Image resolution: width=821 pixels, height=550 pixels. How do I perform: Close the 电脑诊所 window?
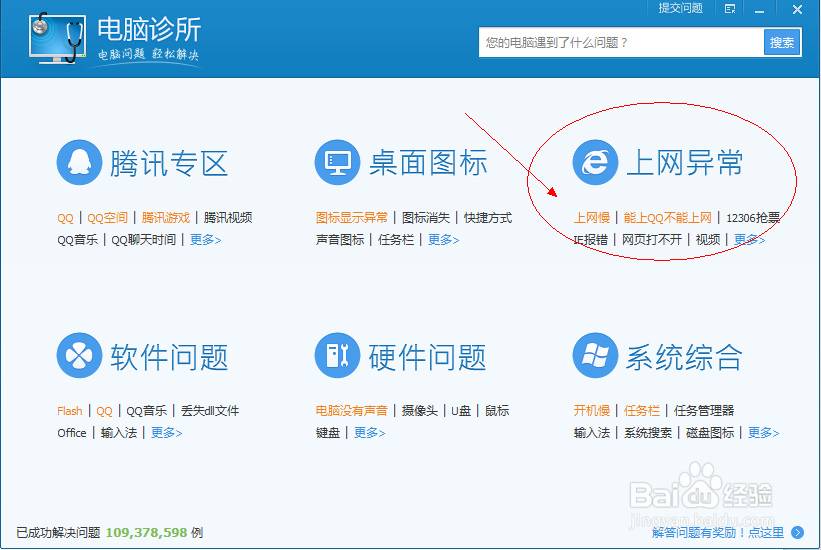(797, 9)
